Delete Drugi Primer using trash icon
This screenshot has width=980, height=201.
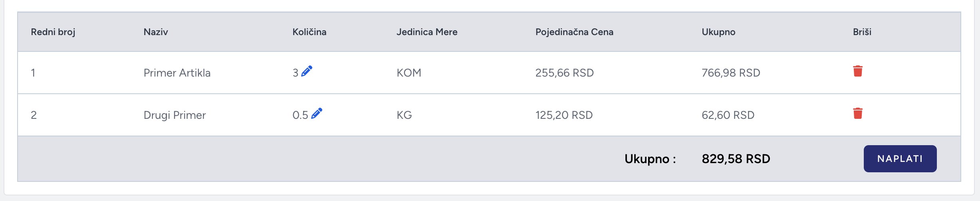[x=858, y=113]
